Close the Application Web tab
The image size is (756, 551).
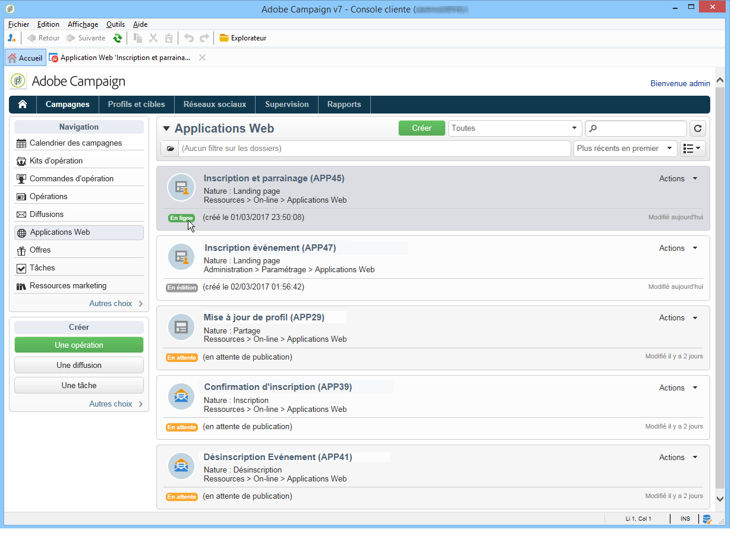click(x=202, y=58)
